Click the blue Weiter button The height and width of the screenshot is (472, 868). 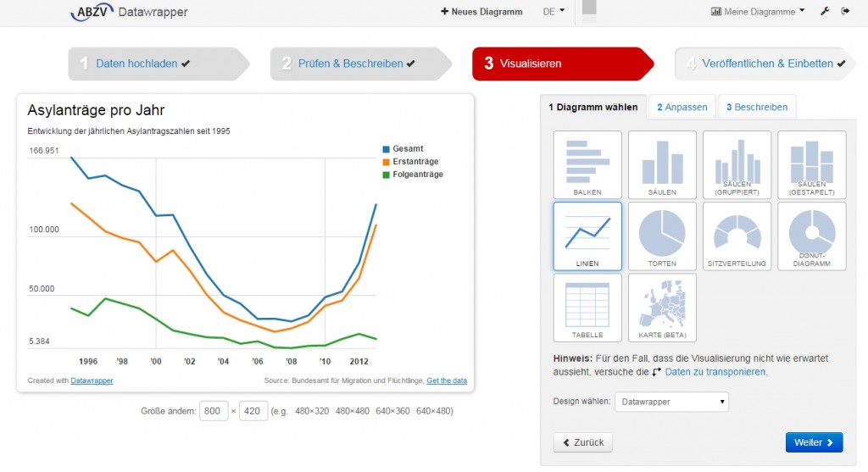tap(814, 442)
